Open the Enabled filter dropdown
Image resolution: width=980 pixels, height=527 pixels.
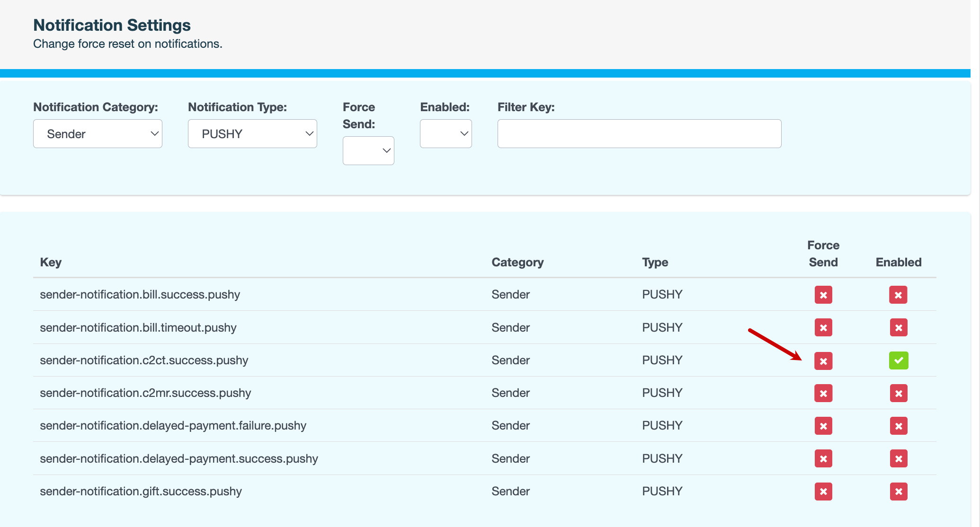pyautogui.click(x=445, y=134)
